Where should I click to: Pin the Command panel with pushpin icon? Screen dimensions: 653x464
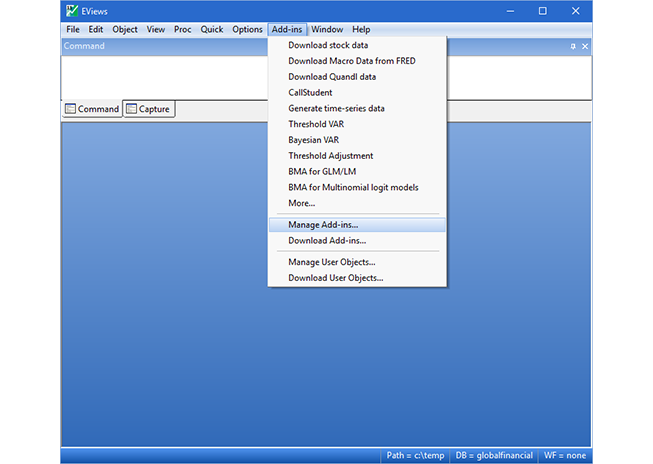573,46
